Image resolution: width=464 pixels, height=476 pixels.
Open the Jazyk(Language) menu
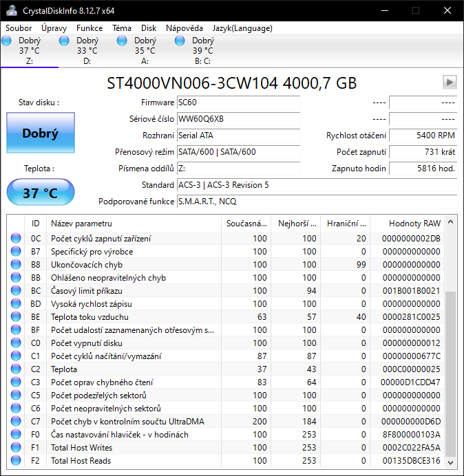click(242, 28)
